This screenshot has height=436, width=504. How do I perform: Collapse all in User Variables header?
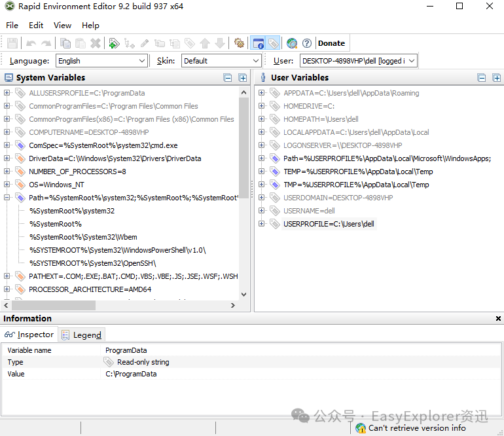click(x=482, y=78)
